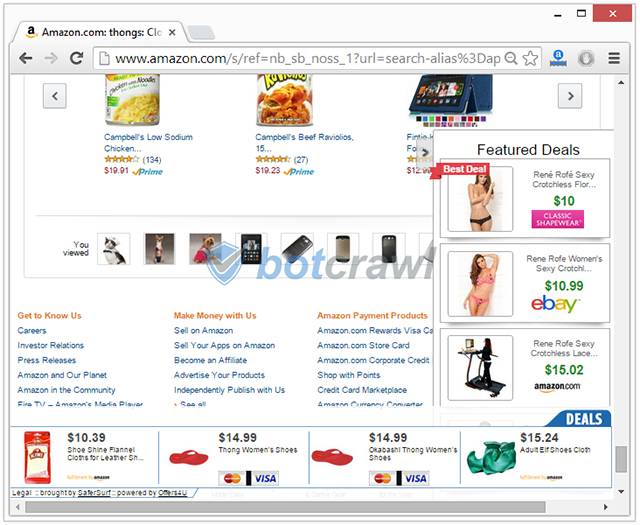This screenshot has height=525, width=640.
Task: Close the Amazon.com thongs tab
Action: (x=172, y=32)
